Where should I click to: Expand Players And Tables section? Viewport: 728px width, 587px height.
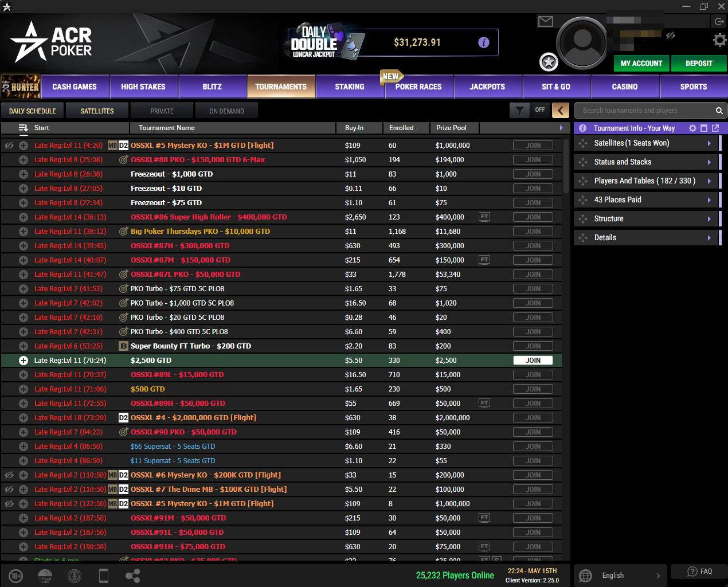click(647, 181)
